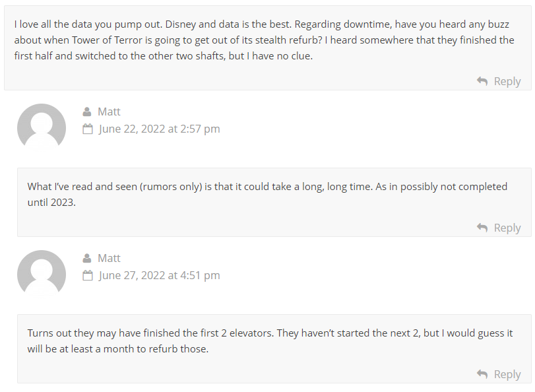Click user icon beside Matt on June 27 comment
The width and height of the screenshot is (535, 392).
[x=87, y=258]
